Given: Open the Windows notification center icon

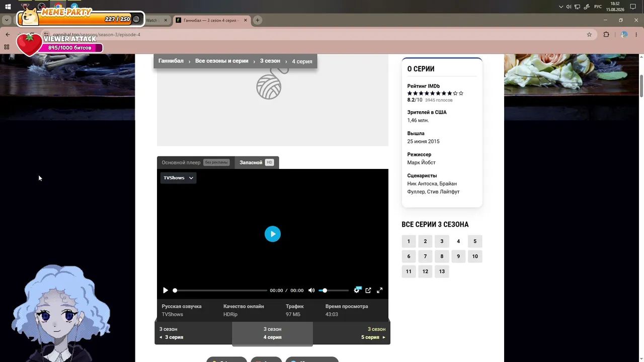Looking at the screenshot, I should pyautogui.click(x=633, y=7).
